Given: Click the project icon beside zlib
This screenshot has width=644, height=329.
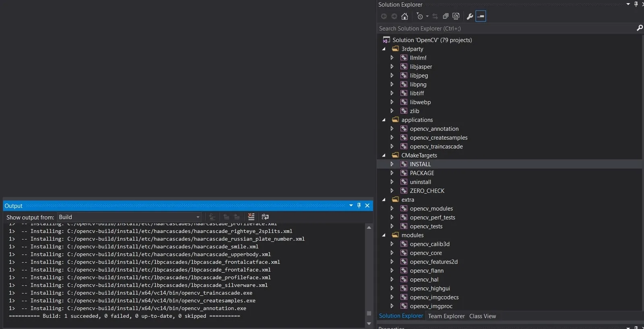Looking at the screenshot, I should click(x=404, y=111).
